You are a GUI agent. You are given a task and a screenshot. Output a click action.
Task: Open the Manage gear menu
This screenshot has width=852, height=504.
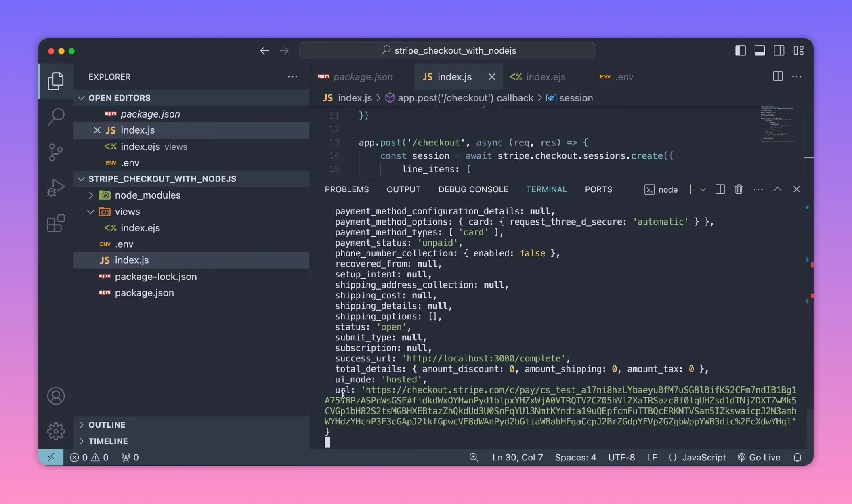[x=56, y=431]
